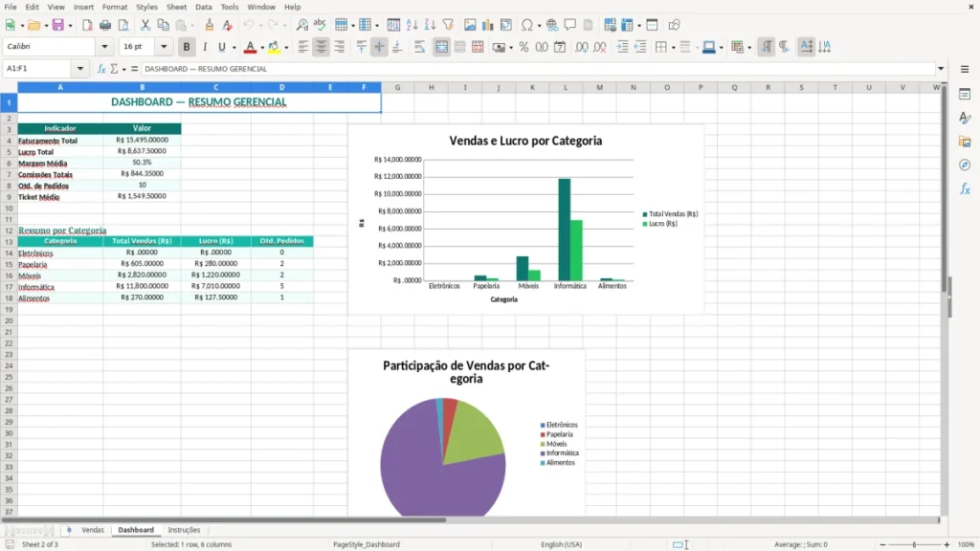Click the Format as Currency icon
Image resolution: width=980 pixels, height=551 pixels.
pos(499,47)
